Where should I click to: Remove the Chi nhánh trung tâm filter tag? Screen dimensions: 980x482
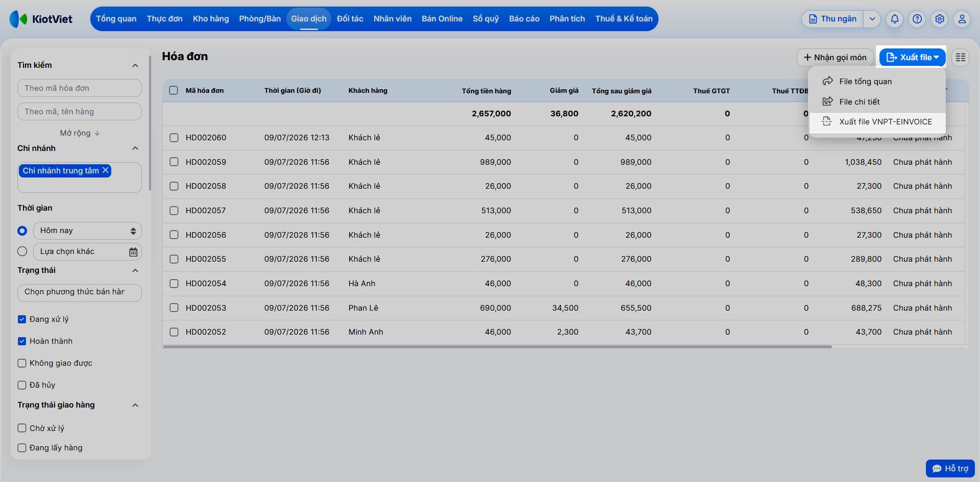(106, 170)
